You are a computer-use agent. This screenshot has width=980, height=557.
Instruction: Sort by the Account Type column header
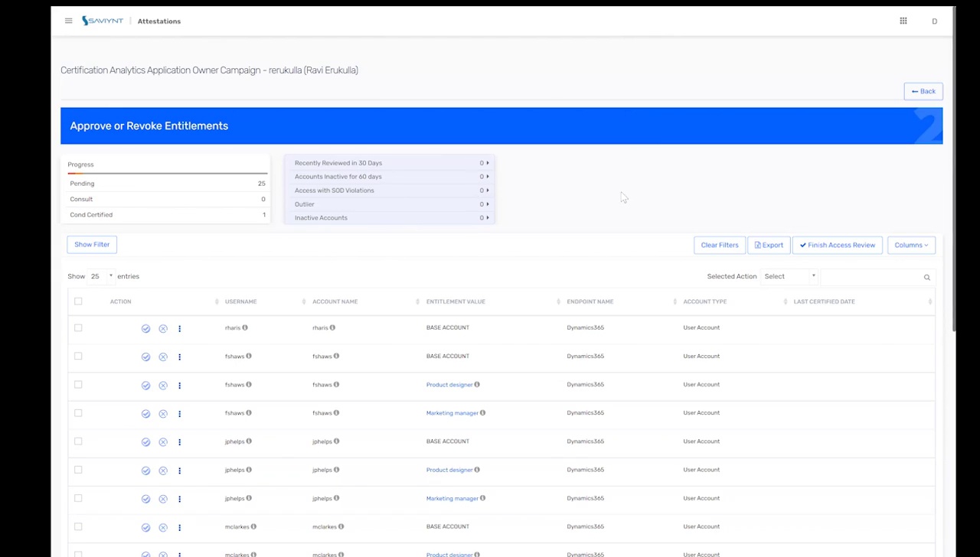pyautogui.click(x=704, y=301)
